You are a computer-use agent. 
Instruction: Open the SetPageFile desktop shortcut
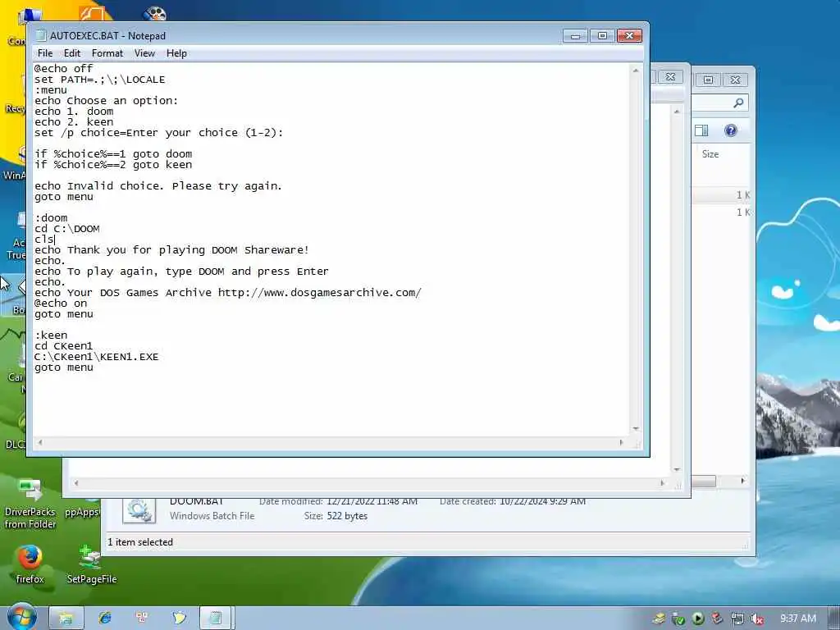[x=92, y=564]
